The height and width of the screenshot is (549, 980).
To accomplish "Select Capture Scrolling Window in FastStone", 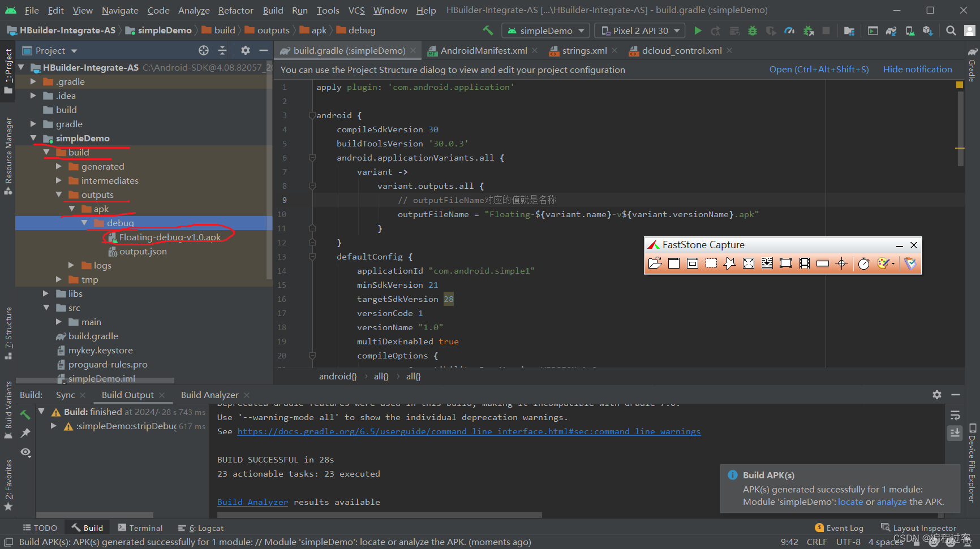I will pyautogui.click(x=767, y=263).
